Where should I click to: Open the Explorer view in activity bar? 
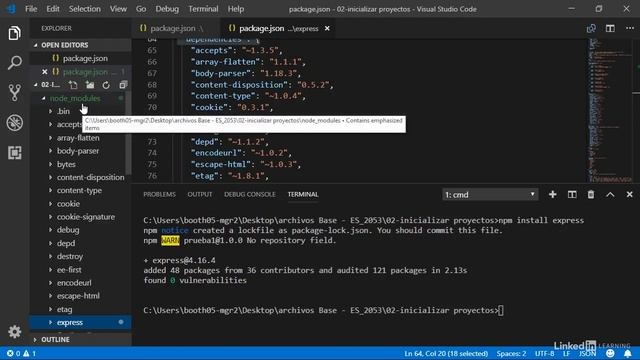click(x=14, y=33)
